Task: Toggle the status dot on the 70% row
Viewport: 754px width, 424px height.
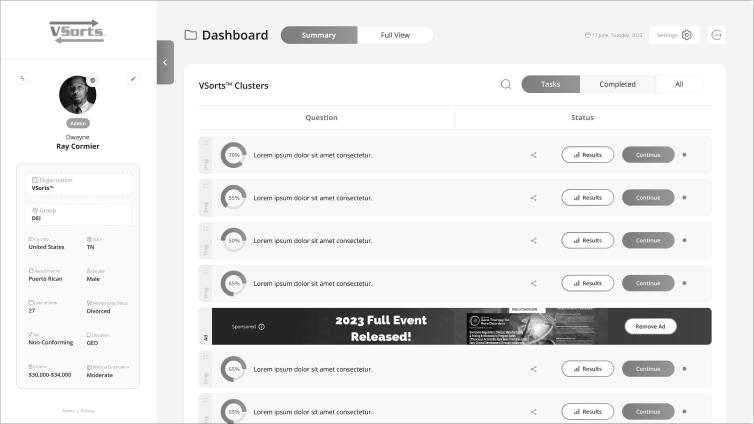Action: tap(684, 155)
